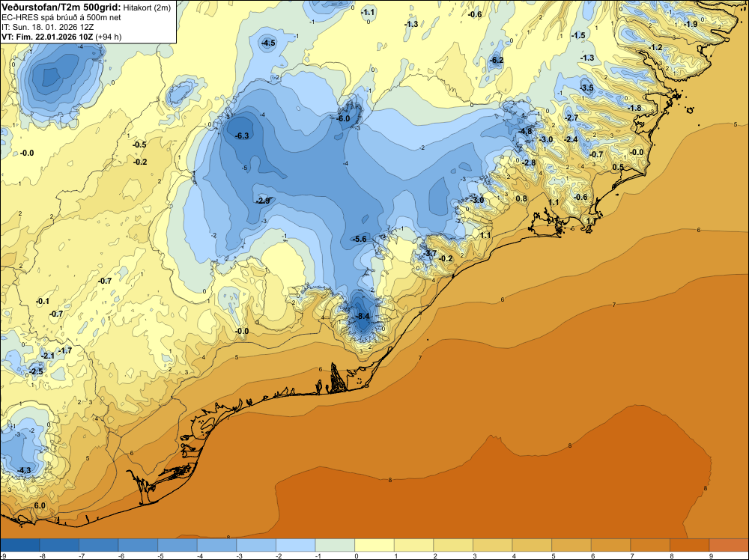Click the -1.7 temperature label
749x560 pixels.
pyautogui.click(x=65, y=351)
